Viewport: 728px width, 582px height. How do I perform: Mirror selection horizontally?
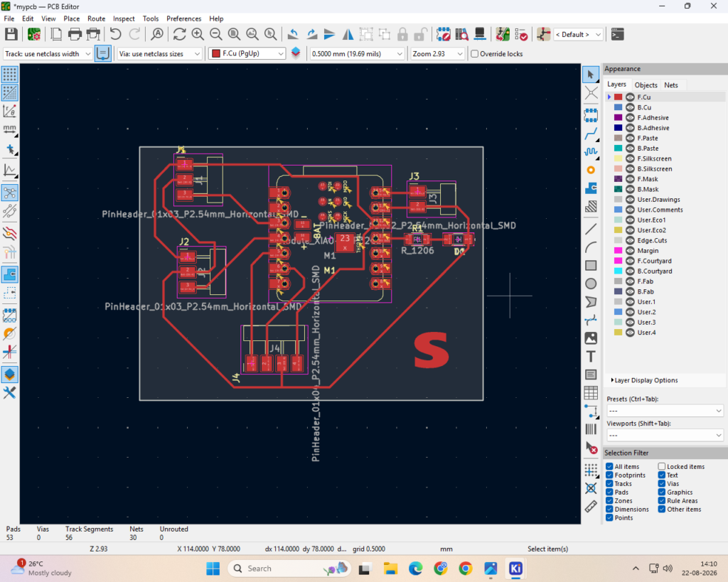pyautogui.click(x=348, y=34)
